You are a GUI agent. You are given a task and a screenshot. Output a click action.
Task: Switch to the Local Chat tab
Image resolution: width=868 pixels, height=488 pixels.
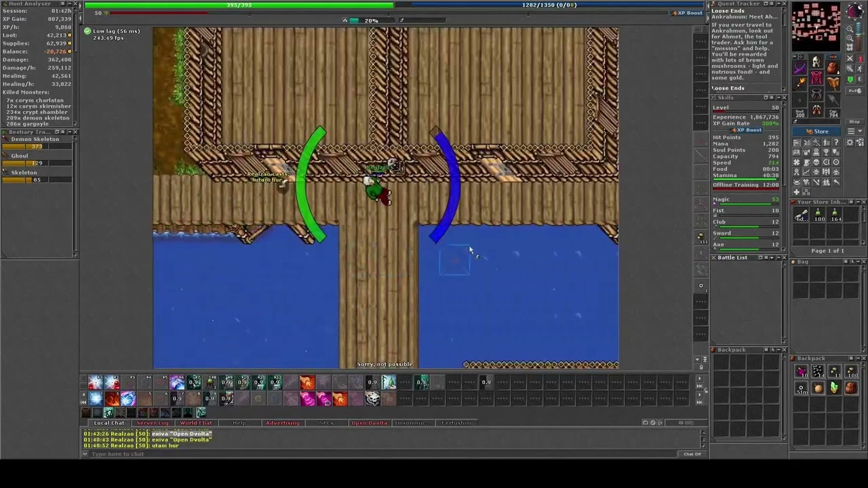point(108,423)
